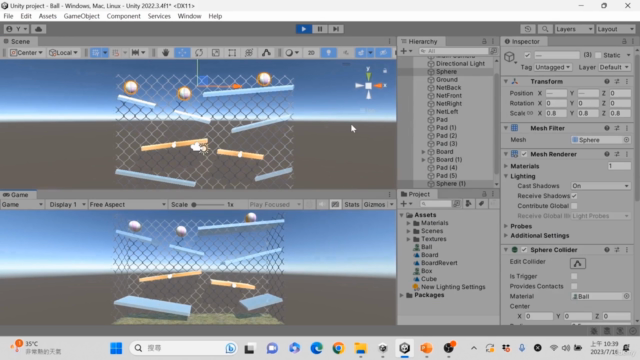Select New Lighting Settings asset
This screenshot has height=360, width=640.
453,287
